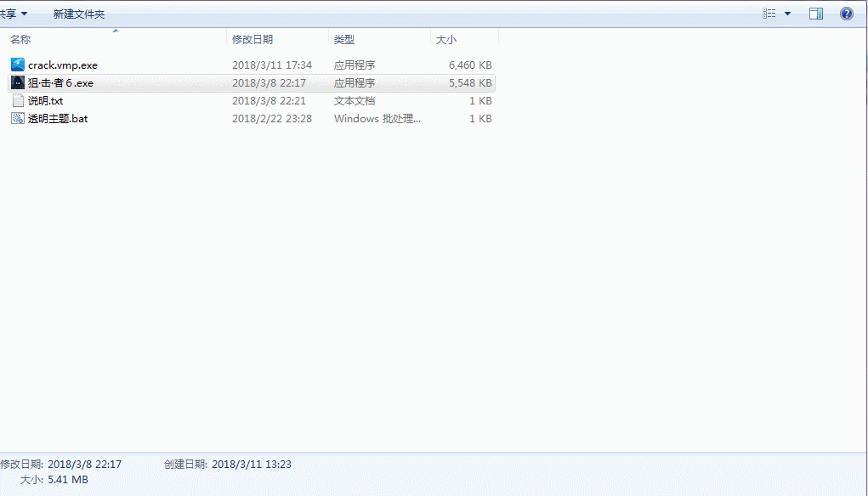Select the file name 透明主题.bat
This screenshot has height=496, width=868.
pyautogui.click(x=58, y=118)
